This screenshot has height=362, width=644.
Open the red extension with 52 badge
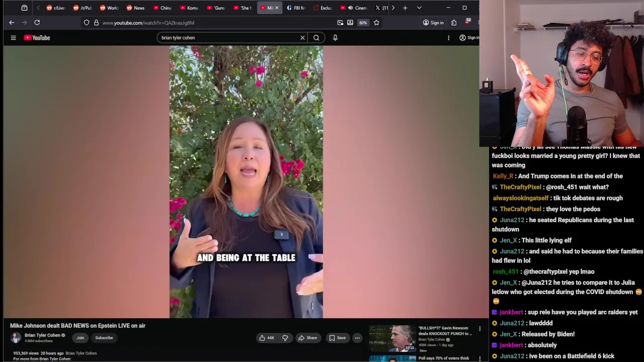467,22
